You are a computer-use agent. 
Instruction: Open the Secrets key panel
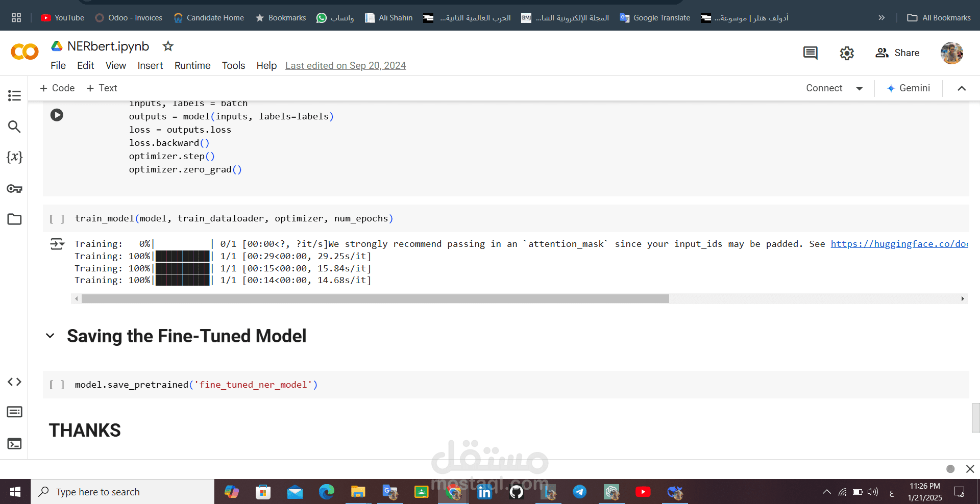(14, 189)
